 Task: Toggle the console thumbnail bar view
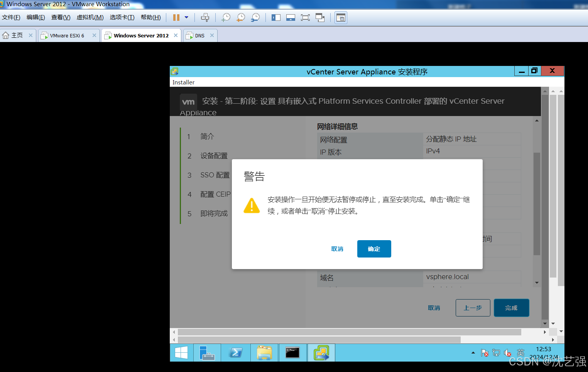tap(291, 17)
